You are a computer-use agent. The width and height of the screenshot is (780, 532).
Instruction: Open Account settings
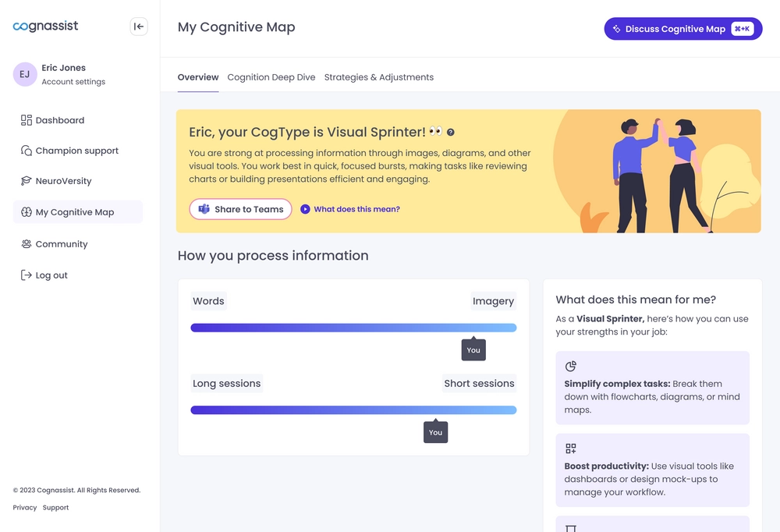coord(73,82)
